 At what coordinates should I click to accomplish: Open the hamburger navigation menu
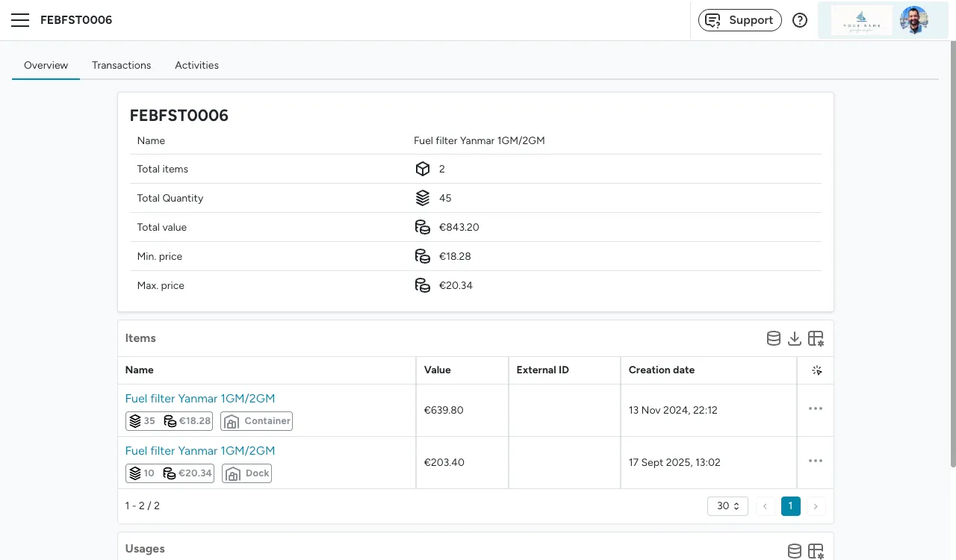[x=20, y=20]
